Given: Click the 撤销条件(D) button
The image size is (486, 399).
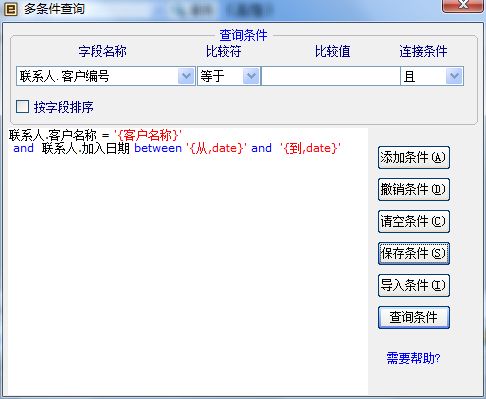Looking at the screenshot, I should coord(414,189).
